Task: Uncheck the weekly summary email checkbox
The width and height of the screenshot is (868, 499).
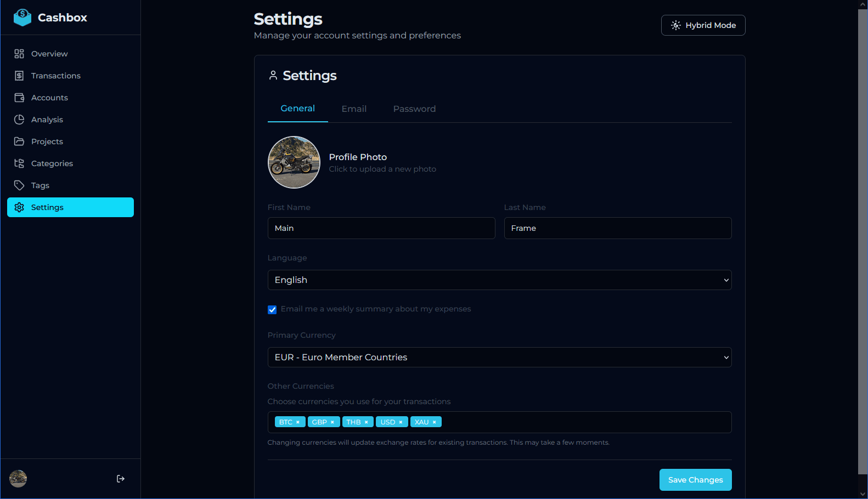Action: click(x=272, y=310)
